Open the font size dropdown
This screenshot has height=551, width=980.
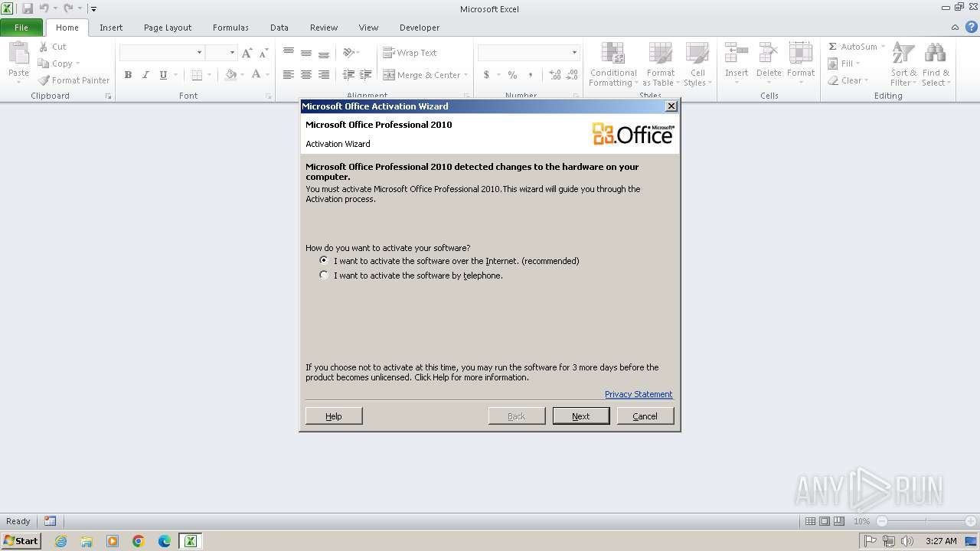(232, 53)
